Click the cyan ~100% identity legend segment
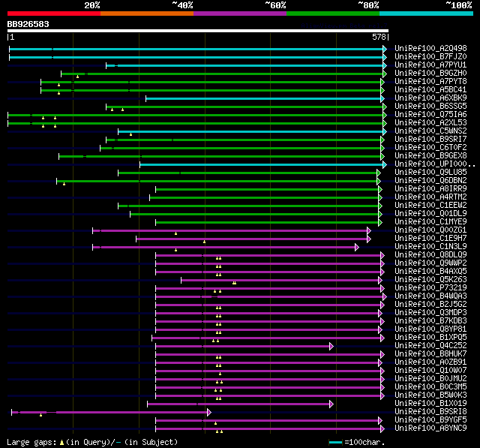 426,14
